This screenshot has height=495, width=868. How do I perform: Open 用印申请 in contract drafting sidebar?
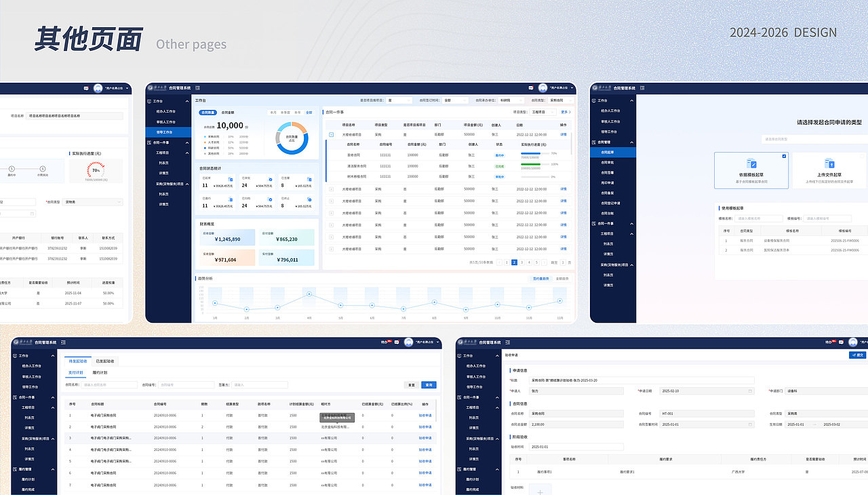click(607, 182)
